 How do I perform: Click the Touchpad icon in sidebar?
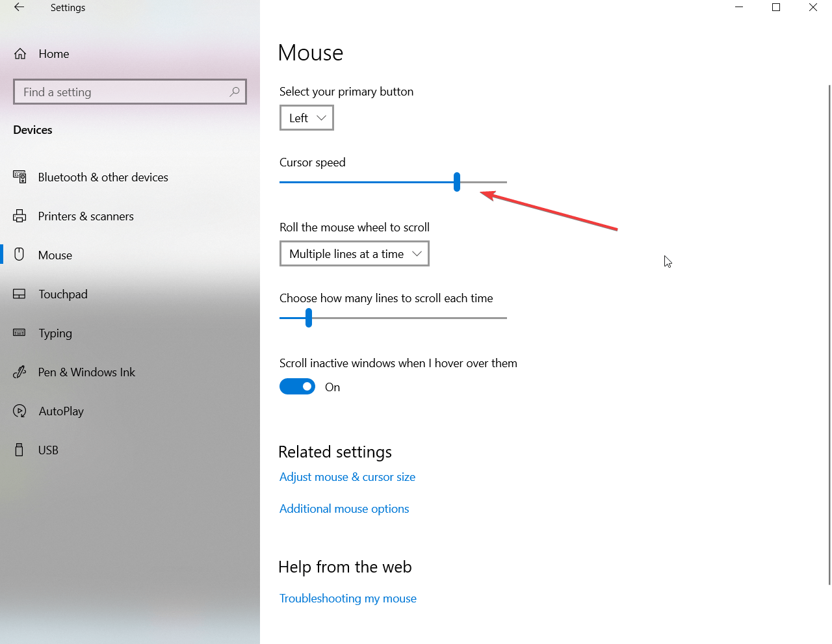pos(19,294)
